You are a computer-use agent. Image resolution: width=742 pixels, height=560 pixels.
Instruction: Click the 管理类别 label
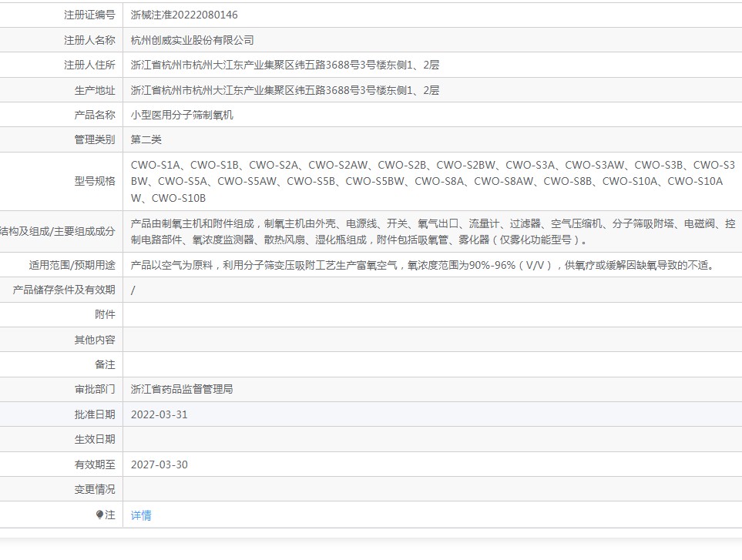95,139
